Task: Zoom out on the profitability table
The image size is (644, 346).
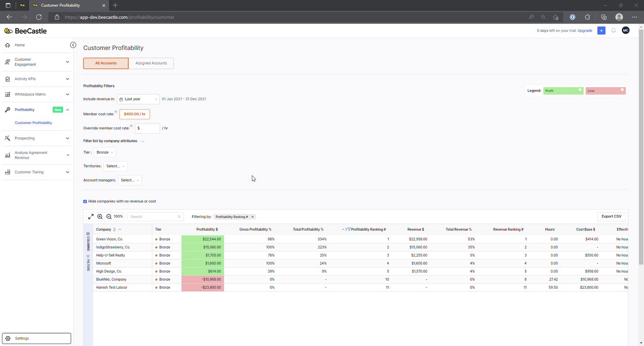Action: [109, 217]
